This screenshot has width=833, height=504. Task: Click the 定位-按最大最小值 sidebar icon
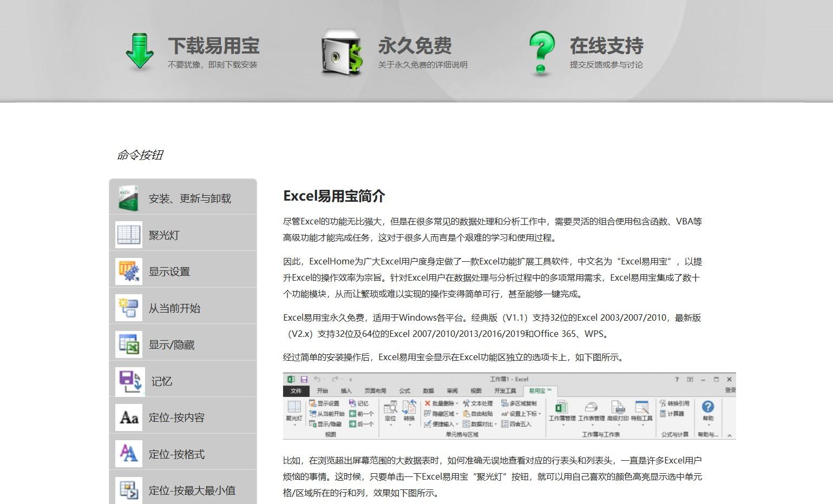[x=128, y=489]
